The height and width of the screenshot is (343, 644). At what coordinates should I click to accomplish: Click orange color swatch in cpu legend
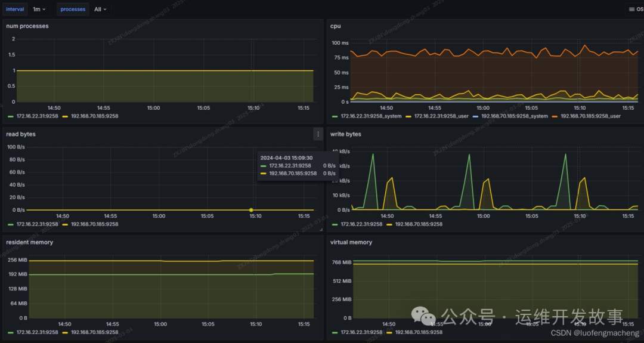(555, 117)
